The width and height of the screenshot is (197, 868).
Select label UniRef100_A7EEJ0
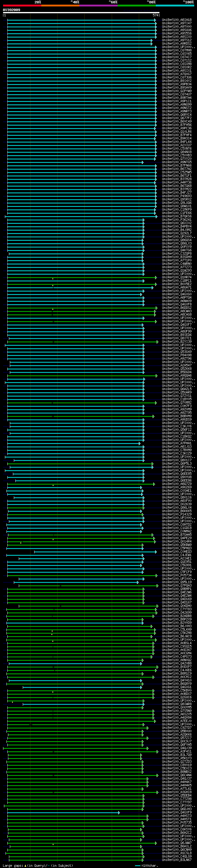pyautogui.click(x=177, y=721)
